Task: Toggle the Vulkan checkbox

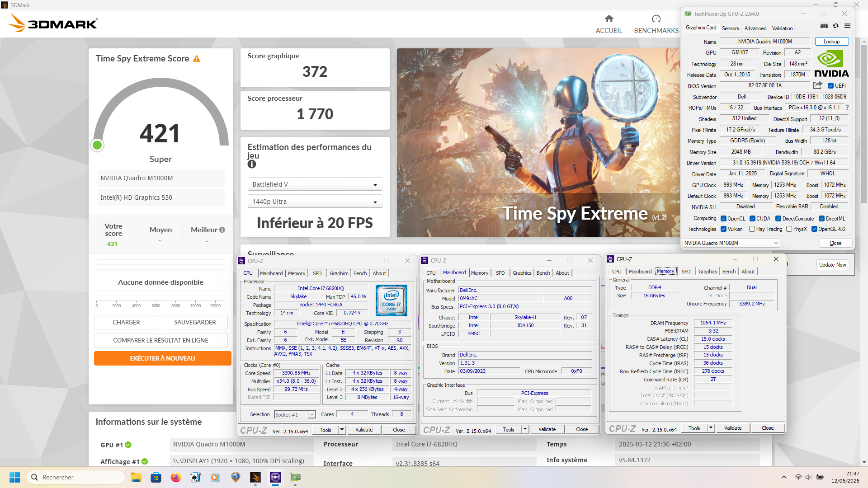Action: [x=723, y=229]
